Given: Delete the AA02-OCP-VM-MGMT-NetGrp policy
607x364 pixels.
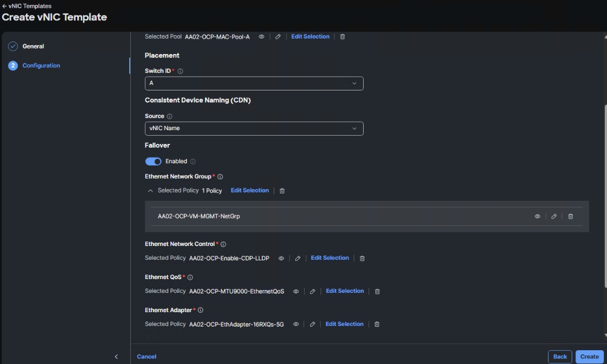Looking at the screenshot, I should click(571, 216).
